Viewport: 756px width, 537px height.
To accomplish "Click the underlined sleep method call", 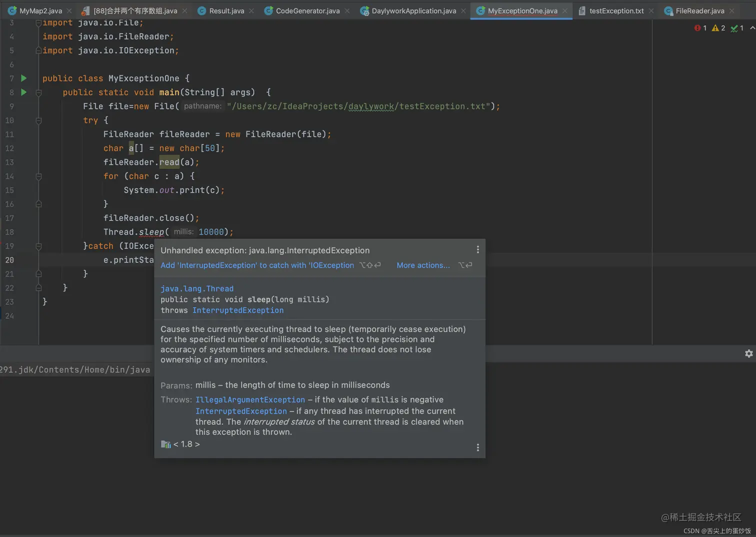I will [151, 232].
